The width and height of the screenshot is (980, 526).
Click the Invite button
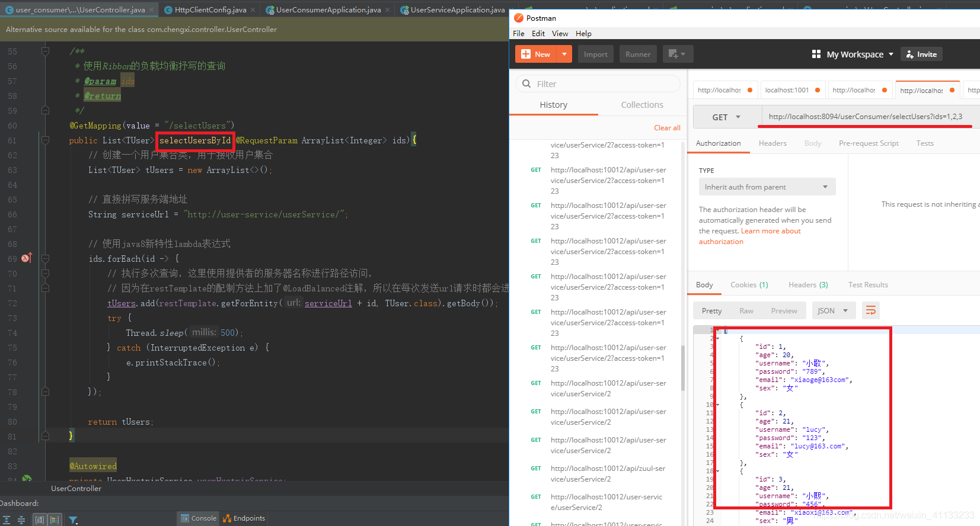tap(921, 54)
